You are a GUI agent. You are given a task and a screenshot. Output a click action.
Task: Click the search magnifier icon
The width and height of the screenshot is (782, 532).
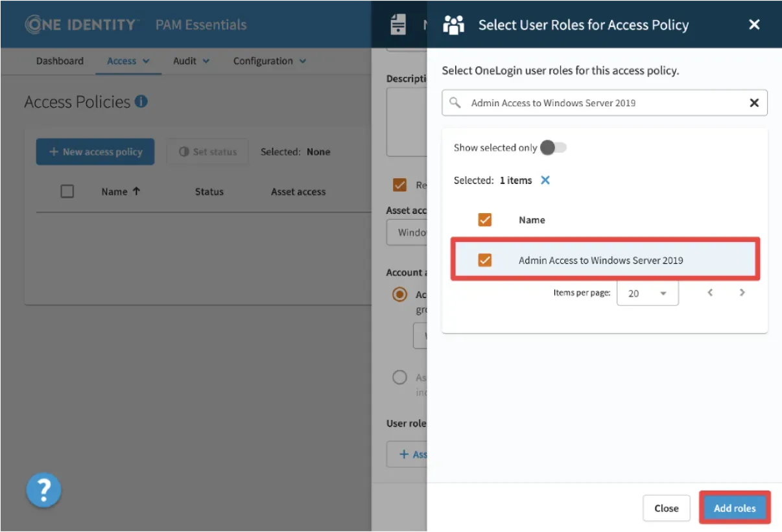pyautogui.click(x=455, y=103)
